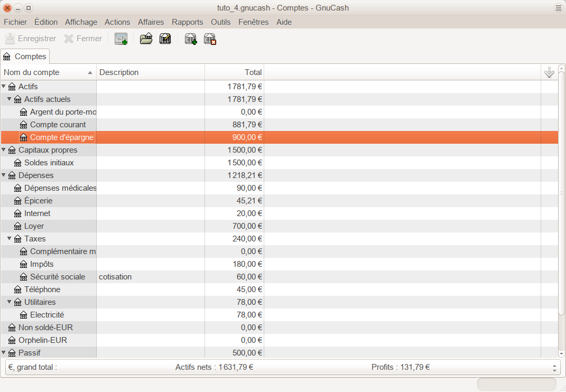The height and width of the screenshot is (392, 566).
Task: Click the new invoice toolbar icon
Action: (x=121, y=39)
